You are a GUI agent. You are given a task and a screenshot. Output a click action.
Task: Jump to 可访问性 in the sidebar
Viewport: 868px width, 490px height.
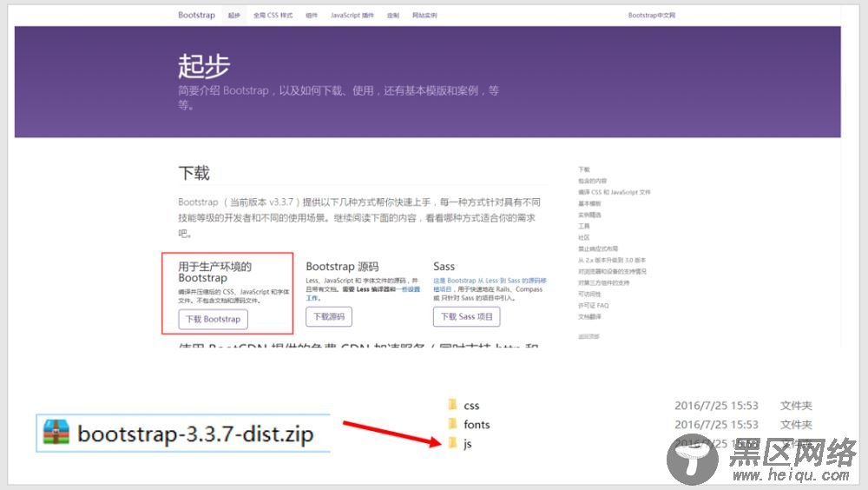[x=589, y=294]
